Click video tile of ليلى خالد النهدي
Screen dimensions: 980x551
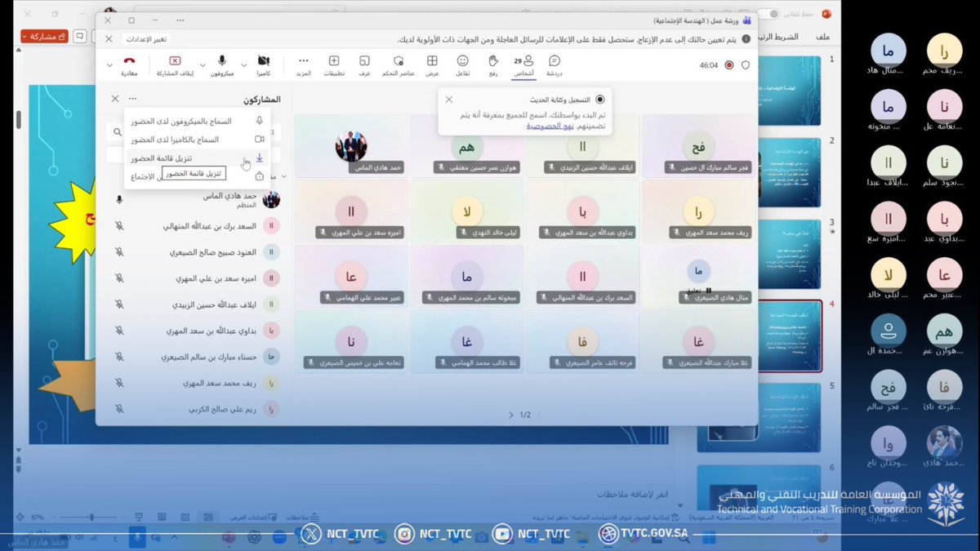[x=467, y=210]
